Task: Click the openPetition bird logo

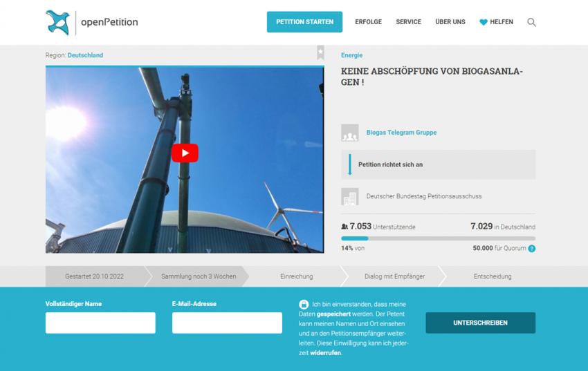Action: pyautogui.click(x=57, y=23)
